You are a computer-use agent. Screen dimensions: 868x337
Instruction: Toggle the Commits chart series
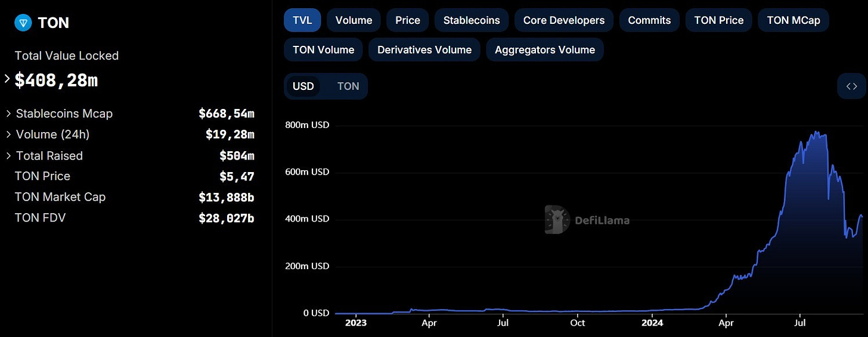click(x=649, y=20)
